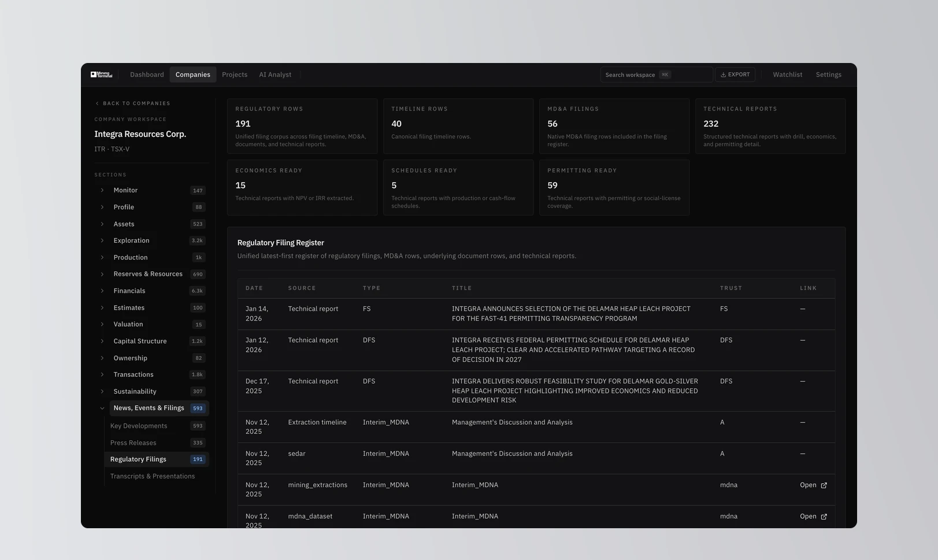
Task: Click the Robust Feasibility Study filing title
Action: coord(575,391)
